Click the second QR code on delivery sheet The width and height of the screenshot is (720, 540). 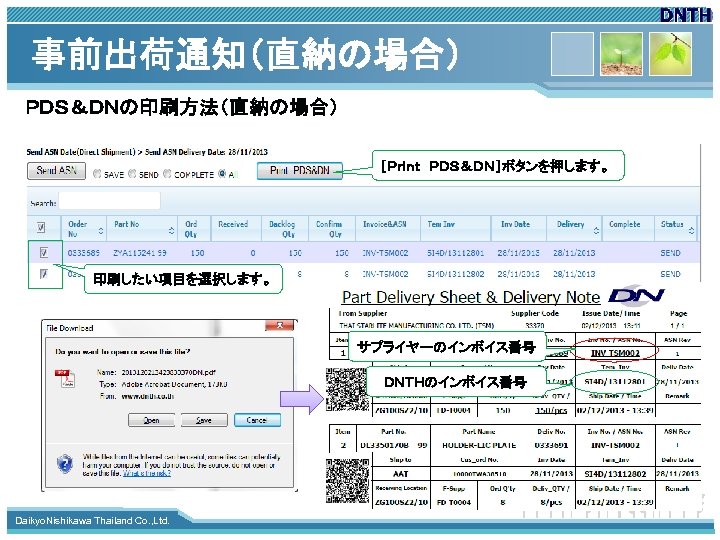click(x=348, y=481)
